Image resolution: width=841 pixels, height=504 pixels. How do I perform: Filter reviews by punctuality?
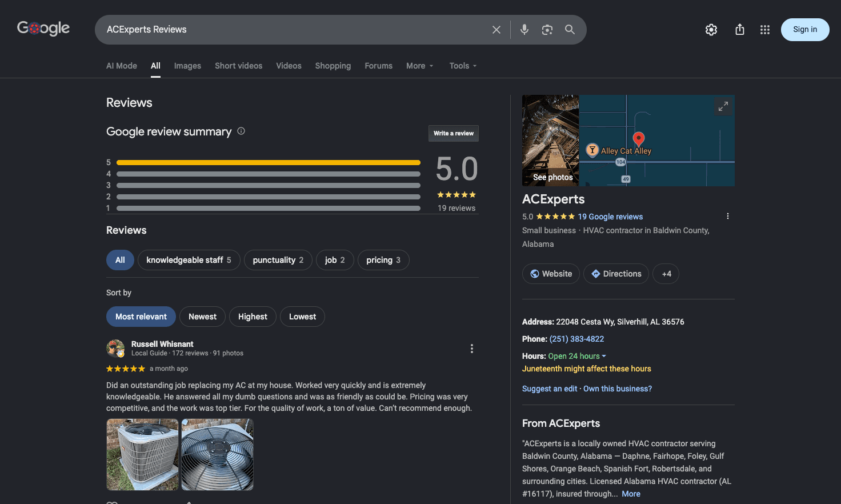pyautogui.click(x=278, y=260)
